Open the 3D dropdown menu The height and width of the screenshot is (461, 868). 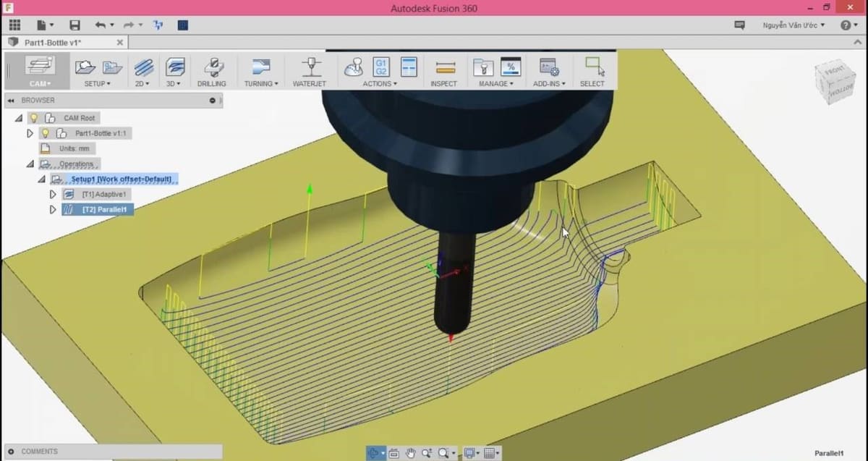[x=174, y=84]
